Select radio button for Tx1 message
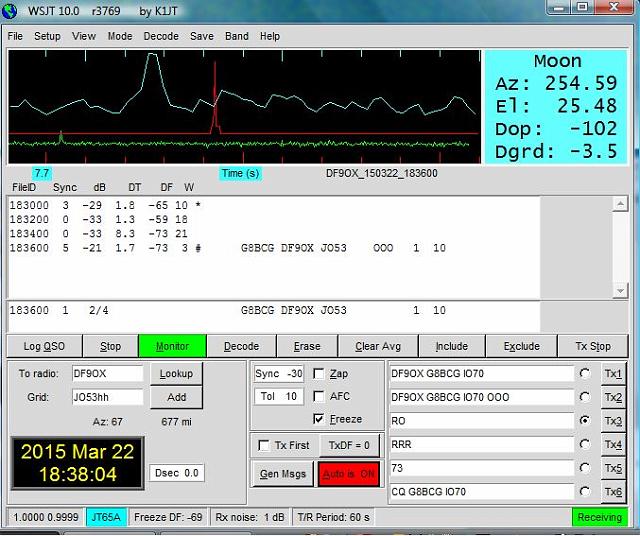640x536 pixels. tap(585, 374)
